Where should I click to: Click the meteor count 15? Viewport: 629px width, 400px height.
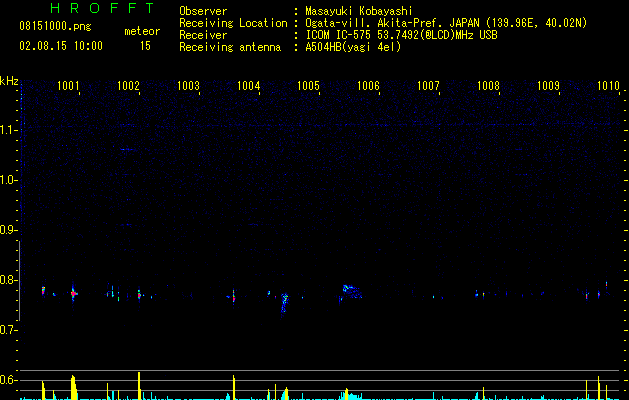pyautogui.click(x=145, y=46)
